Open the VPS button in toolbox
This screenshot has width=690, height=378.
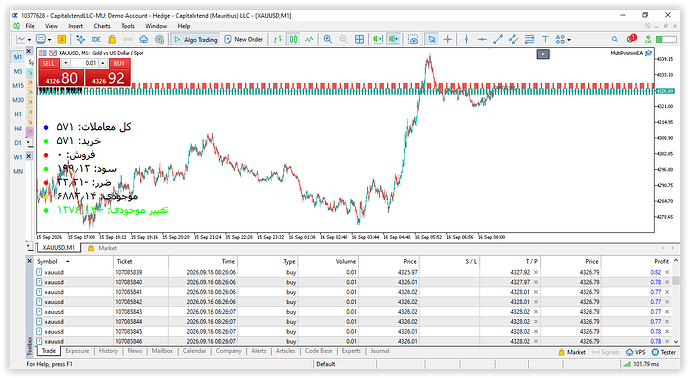click(x=636, y=352)
